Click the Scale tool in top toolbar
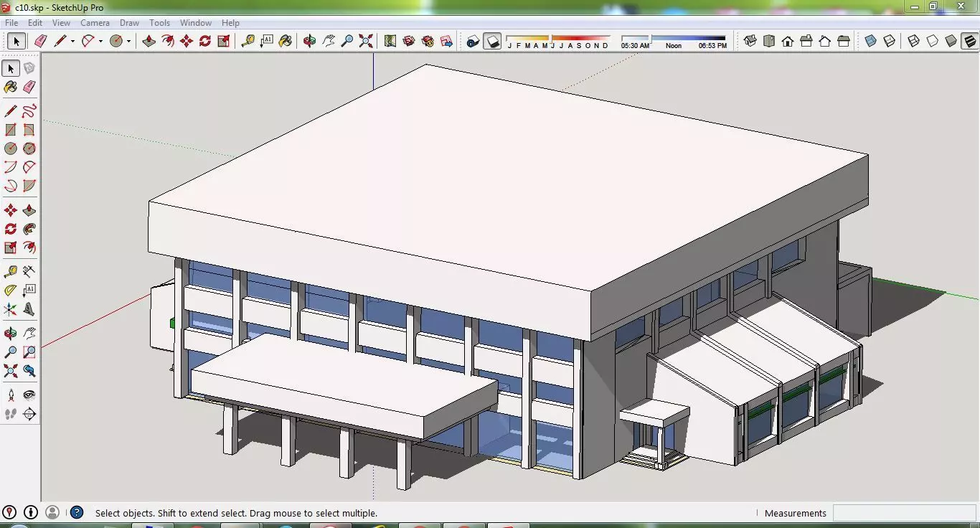 (x=224, y=41)
